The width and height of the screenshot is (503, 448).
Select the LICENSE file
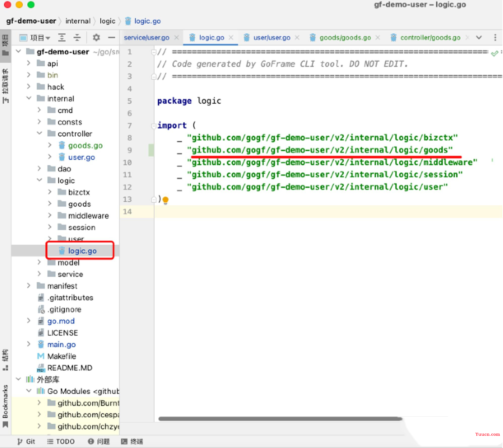(62, 333)
